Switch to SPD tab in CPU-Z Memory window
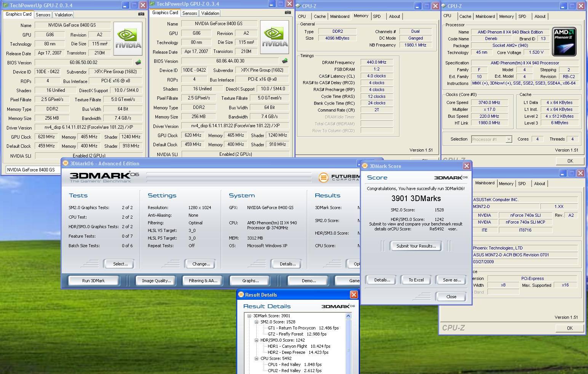This screenshot has width=588, height=374. click(377, 16)
